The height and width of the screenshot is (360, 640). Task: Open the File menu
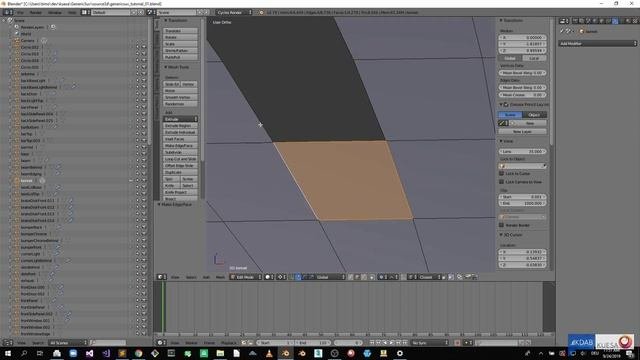[x=20, y=12]
